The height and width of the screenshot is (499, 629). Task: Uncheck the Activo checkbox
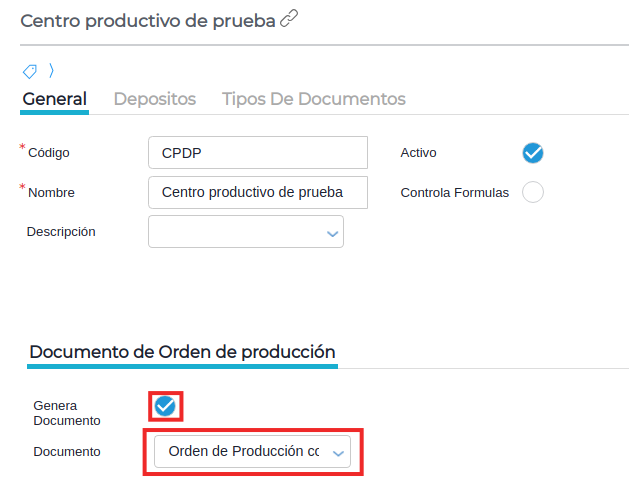533,153
